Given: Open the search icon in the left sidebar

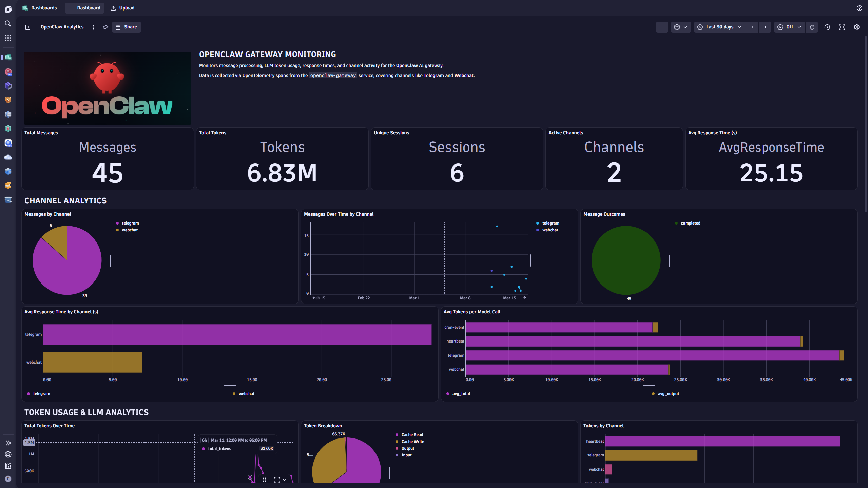Looking at the screenshot, I should click(x=8, y=24).
